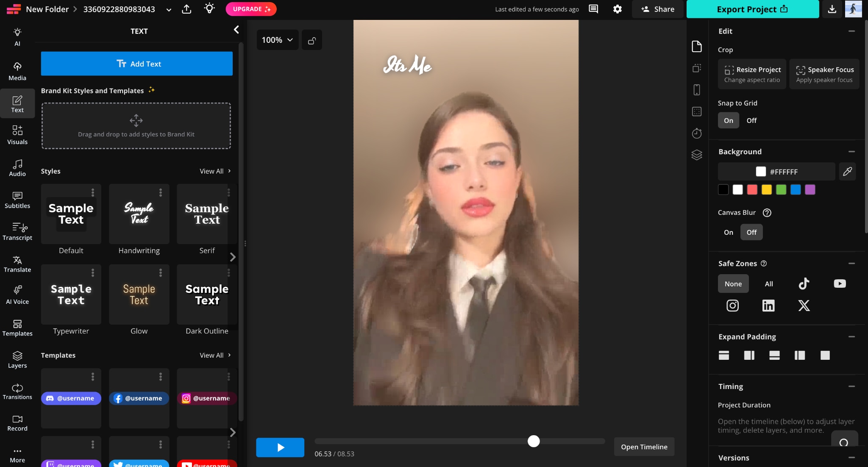The width and height of the screenshot is (868, 467).
Task: Open the comments icon in top bar
Action: (x=593, y=9)
